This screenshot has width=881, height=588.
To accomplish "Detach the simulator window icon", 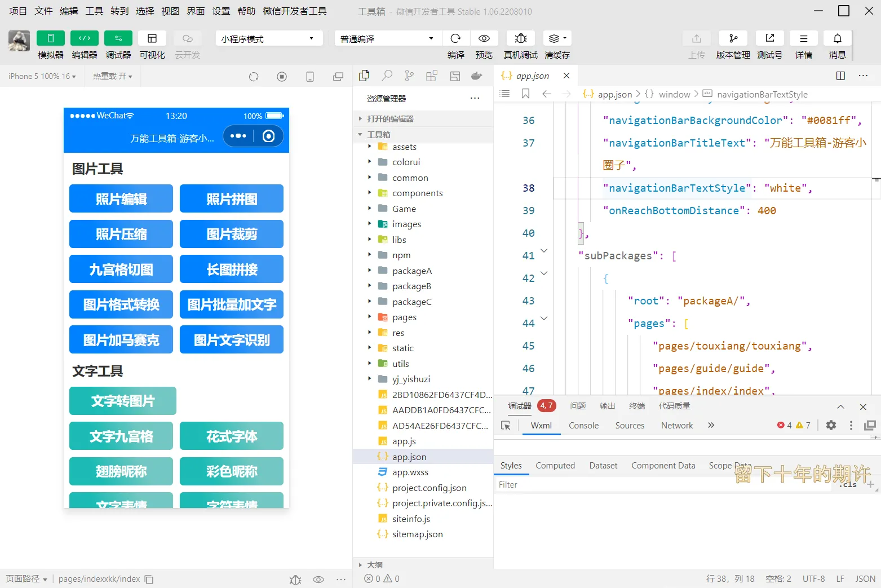I will [x=338, y=77].
